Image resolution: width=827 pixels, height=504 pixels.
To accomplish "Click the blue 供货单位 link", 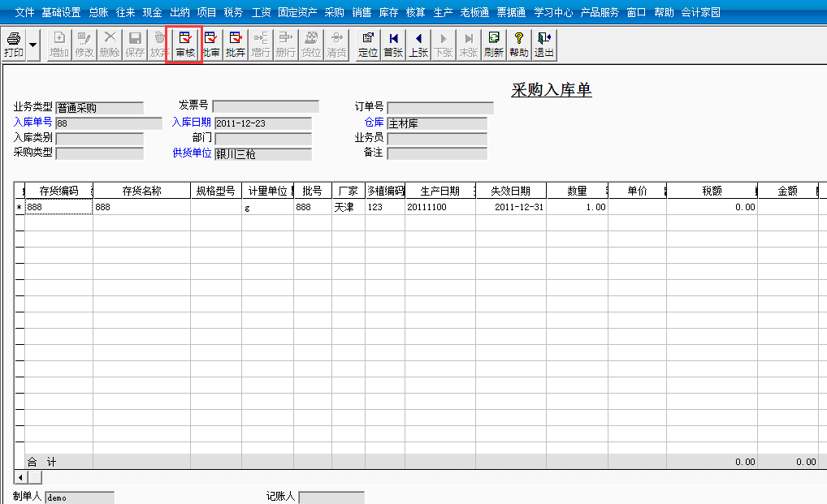I will (x=193, y=153).
